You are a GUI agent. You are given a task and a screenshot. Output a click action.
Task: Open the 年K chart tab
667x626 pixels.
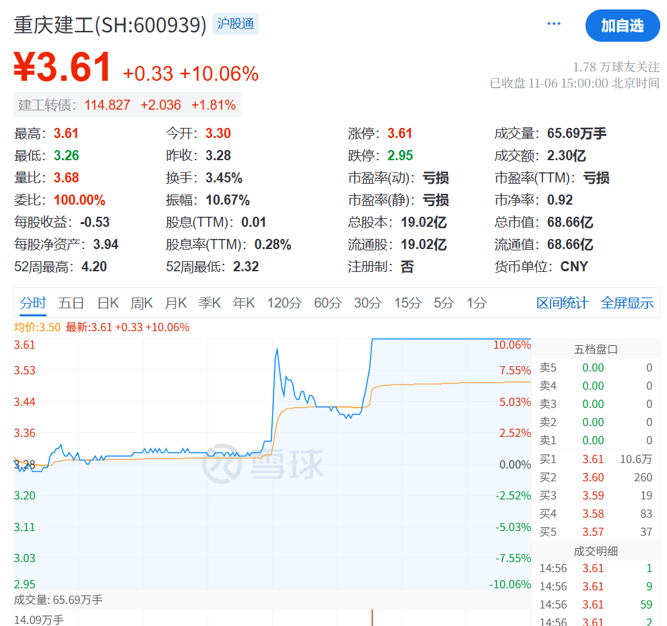(244, 303)
